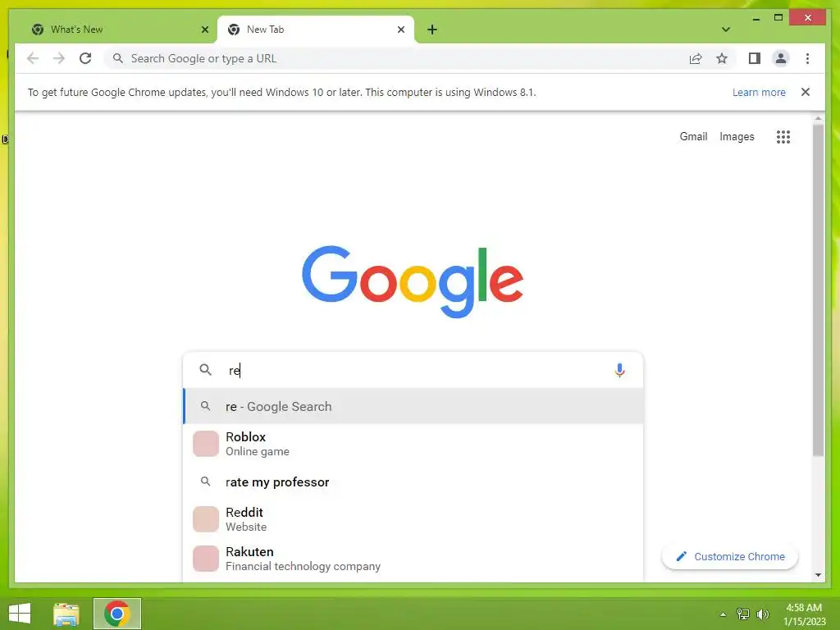Click the page vertical scrollbar thumb

[x=818, y=290]
